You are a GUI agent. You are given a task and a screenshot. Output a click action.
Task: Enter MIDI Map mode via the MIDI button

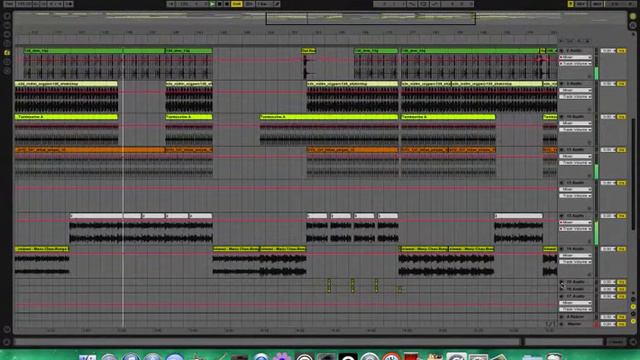coord(597,4)
